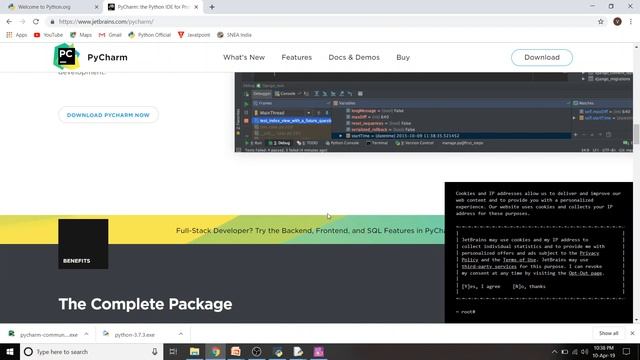Open a new browser tab
640x360 pixels.
tap(212, 7)
